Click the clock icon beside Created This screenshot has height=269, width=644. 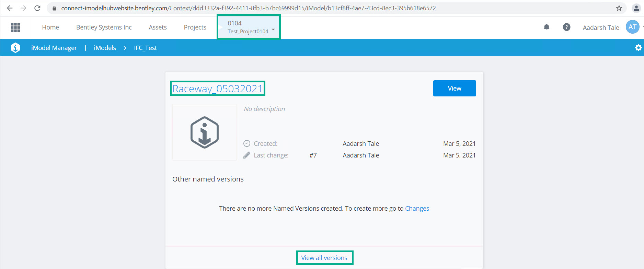[x=247, y=143]
